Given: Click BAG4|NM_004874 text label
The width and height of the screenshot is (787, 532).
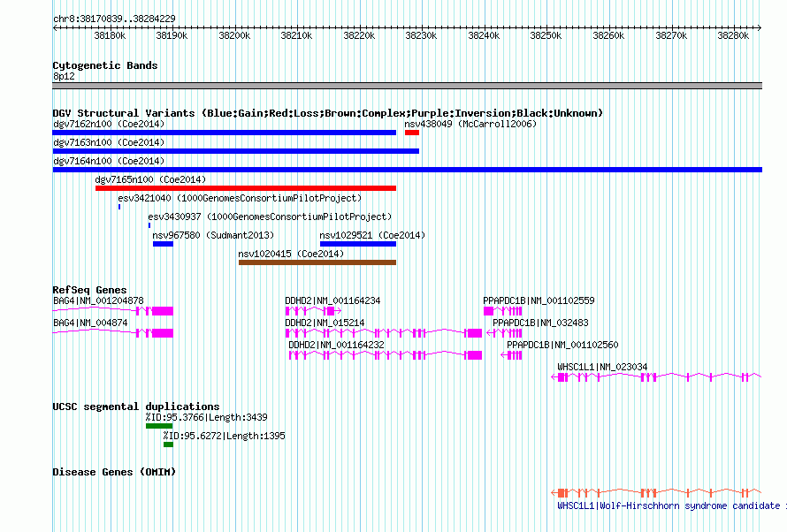Looking at the screenshot, I should [x=90, y=323].
